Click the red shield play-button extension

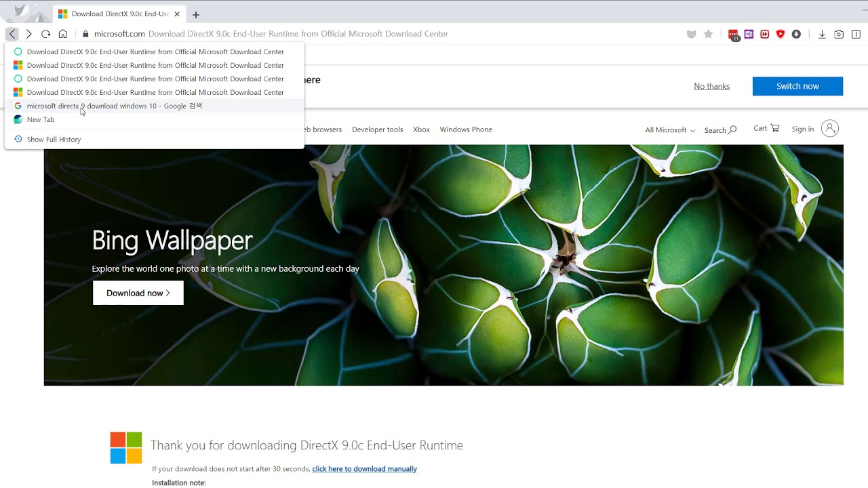(781, 34)
